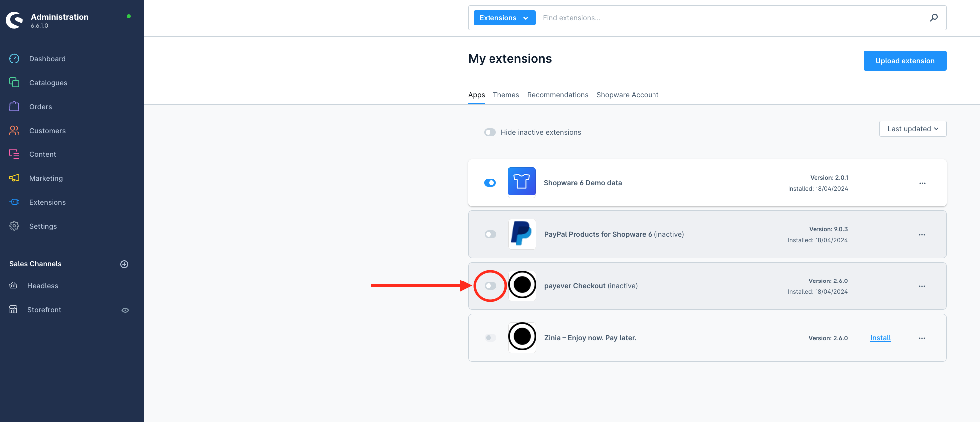This screenshot has width=980, height=422.
Task: Click the Shopware 6 Demo data shirt icon
Action: point(522,181)
